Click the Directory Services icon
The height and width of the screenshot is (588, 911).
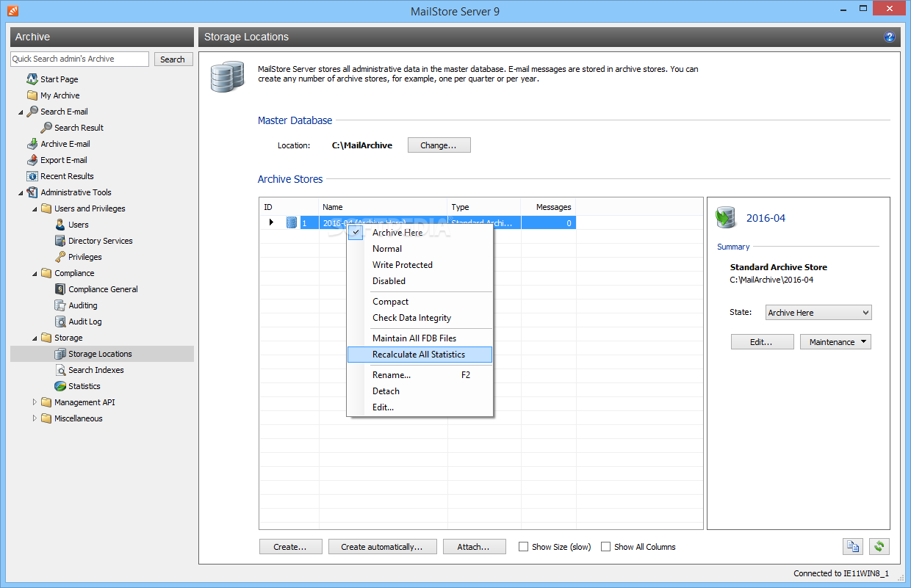60,241
